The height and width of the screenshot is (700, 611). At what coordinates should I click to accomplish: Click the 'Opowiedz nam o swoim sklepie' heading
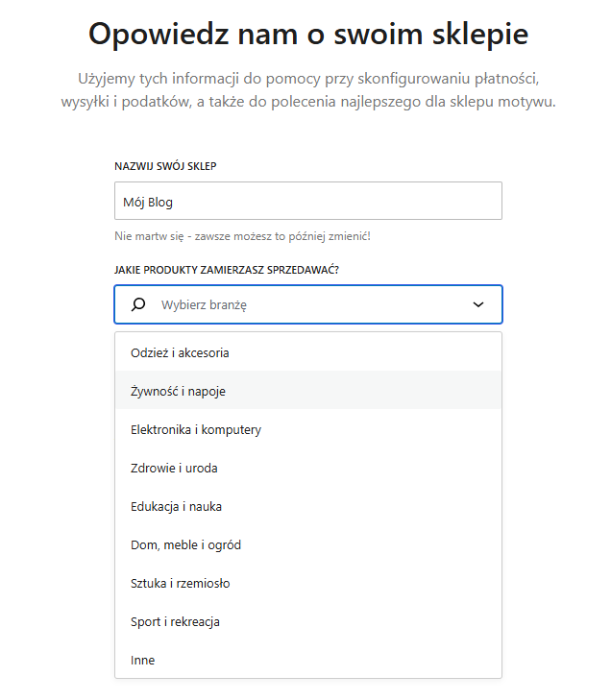click(x=307, y=34)
